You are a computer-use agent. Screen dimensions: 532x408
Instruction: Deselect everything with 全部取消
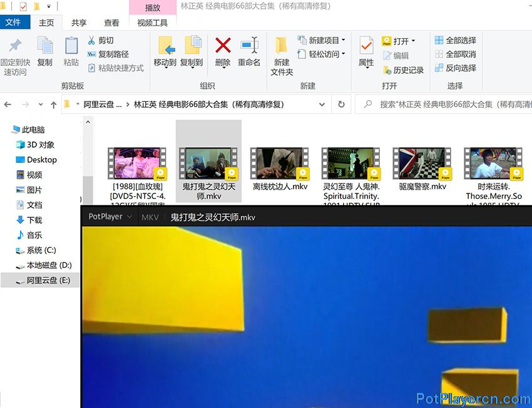pyautogui.click(x=455, y=54)
